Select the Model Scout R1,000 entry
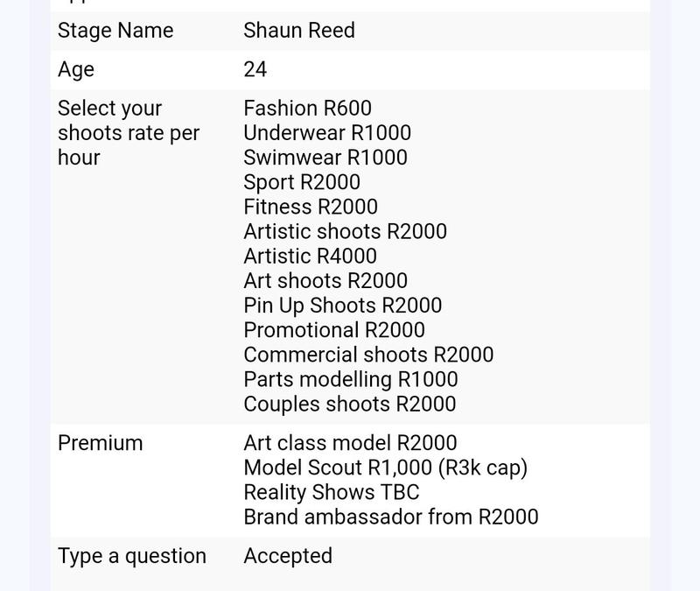Image resolution: width=700 pixels, height=591 pixels. 385,468
